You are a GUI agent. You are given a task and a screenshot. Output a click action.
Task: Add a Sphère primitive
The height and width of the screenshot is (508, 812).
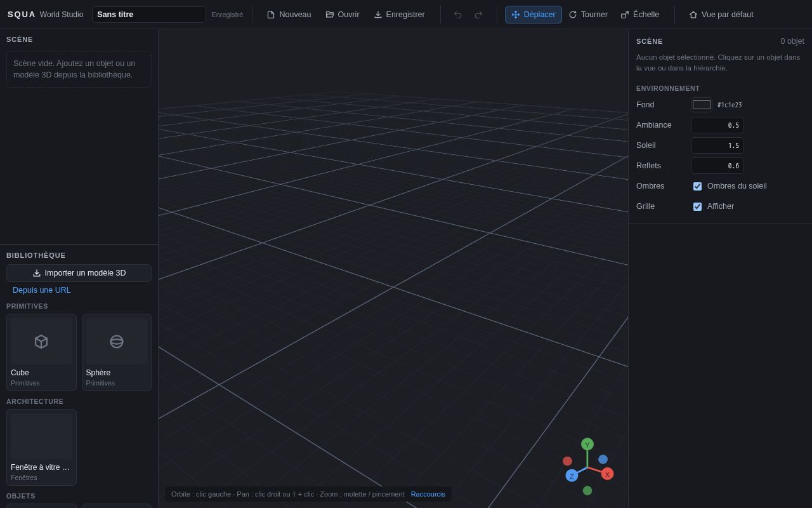117,352
